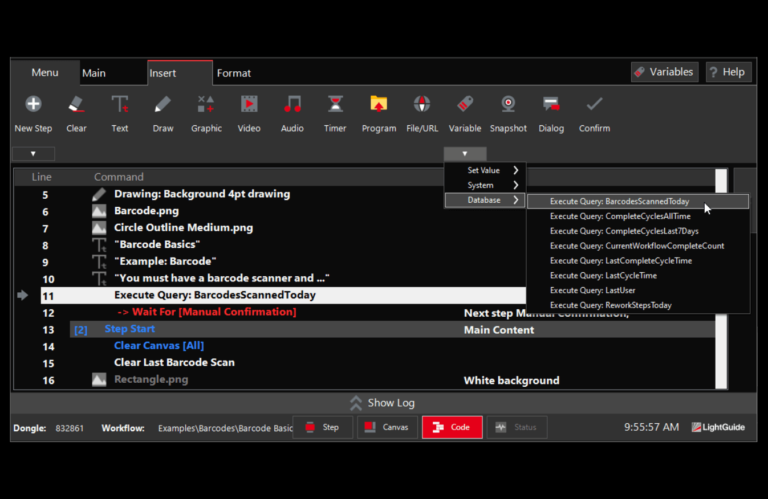The width and height of the screenshot is (768, 499).
Task: Click the image icon beside Barcode.png
Action: 99,211
